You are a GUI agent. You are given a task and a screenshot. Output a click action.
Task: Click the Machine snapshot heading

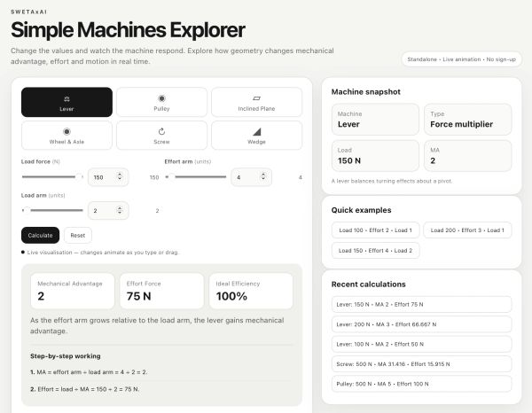pyautogui.click(x=365, y=92)
